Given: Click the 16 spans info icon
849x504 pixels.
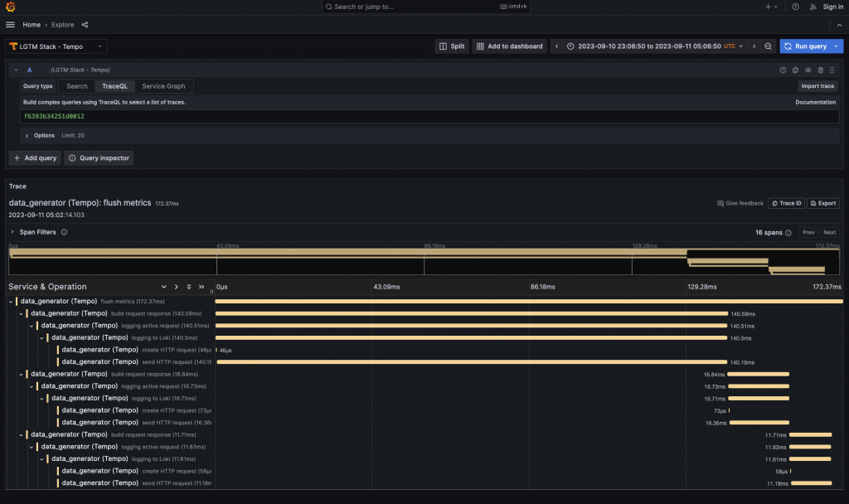Looking at the screenshot, I should pos(788,233).
